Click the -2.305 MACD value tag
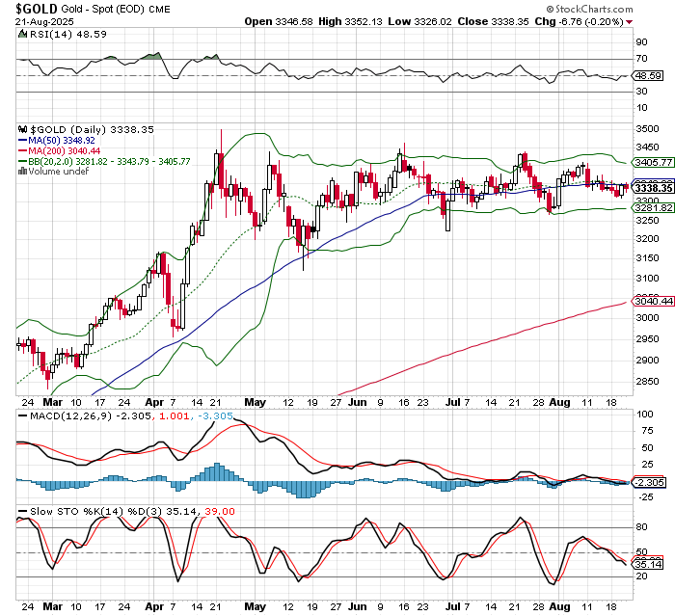The height and width of the screenshot is (616, 675). [x=648, y=481]
